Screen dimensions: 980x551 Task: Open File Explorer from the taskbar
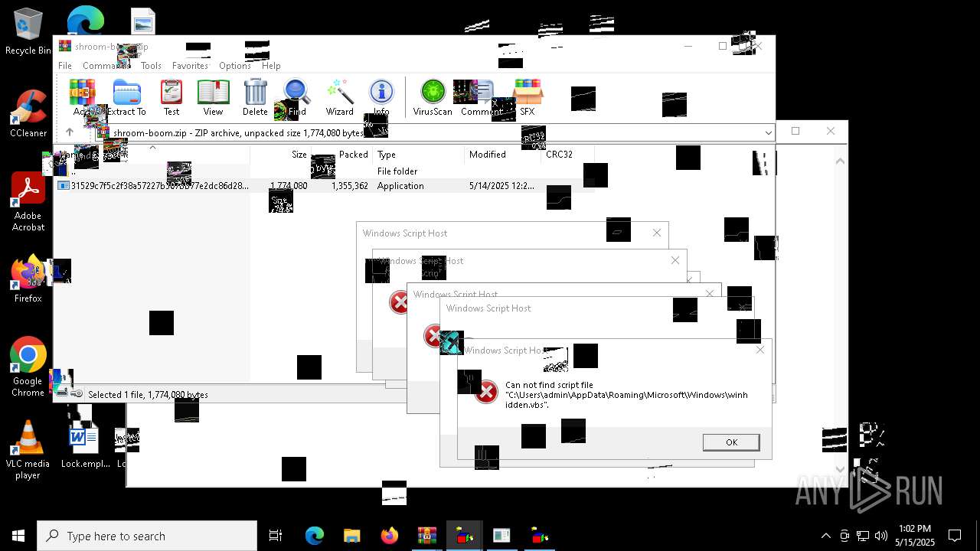(x=352, y=536)
